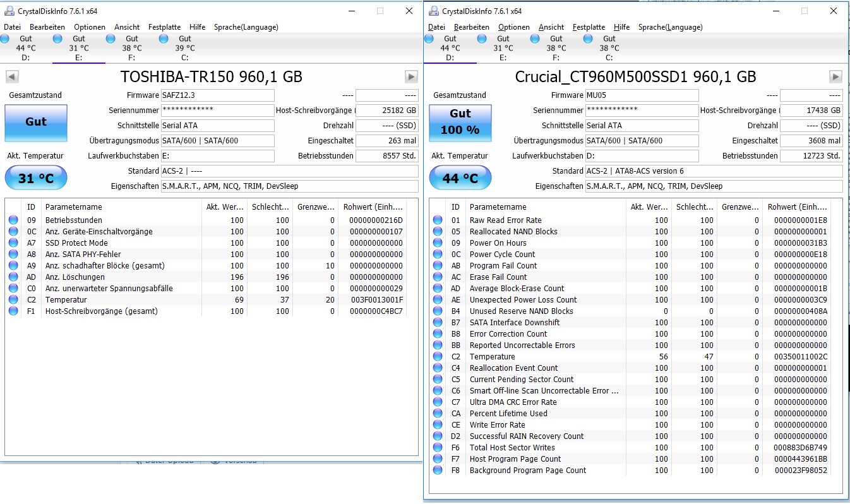850x504 pixels.
Task: Click status icon for Ultra DMA CRC Error Rate
Action: [x=438, y=402]
